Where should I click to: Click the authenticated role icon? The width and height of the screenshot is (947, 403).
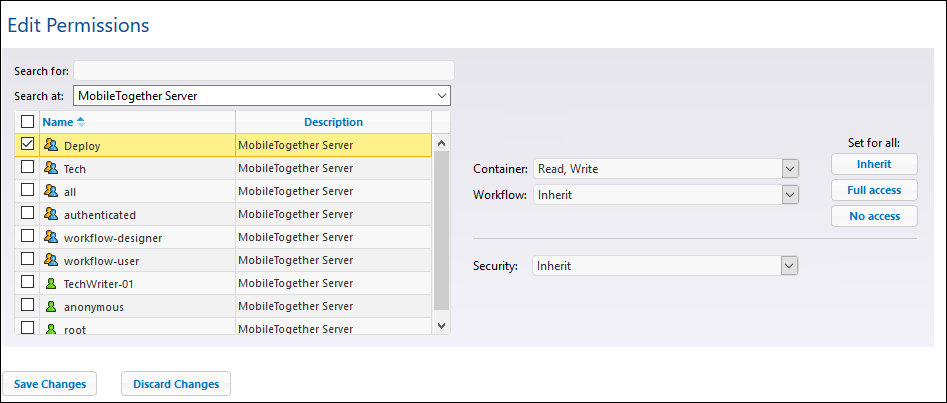[x=50, y=214]
